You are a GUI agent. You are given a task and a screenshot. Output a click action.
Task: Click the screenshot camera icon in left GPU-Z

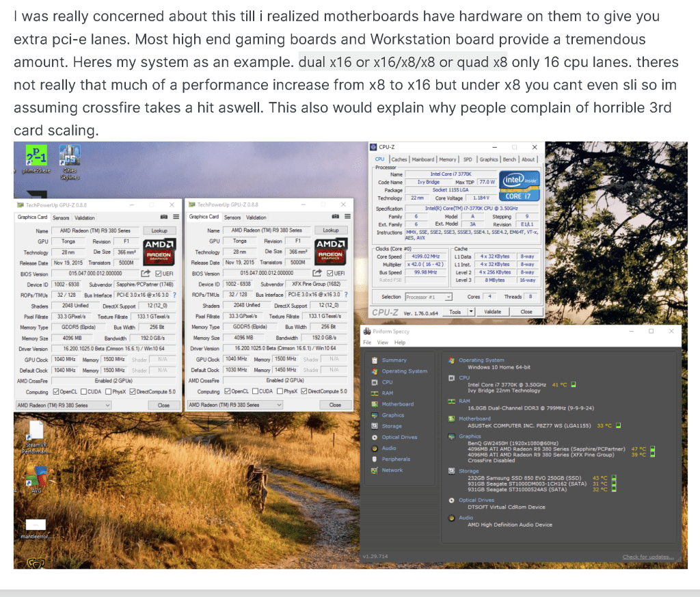(x=164, y=217)
